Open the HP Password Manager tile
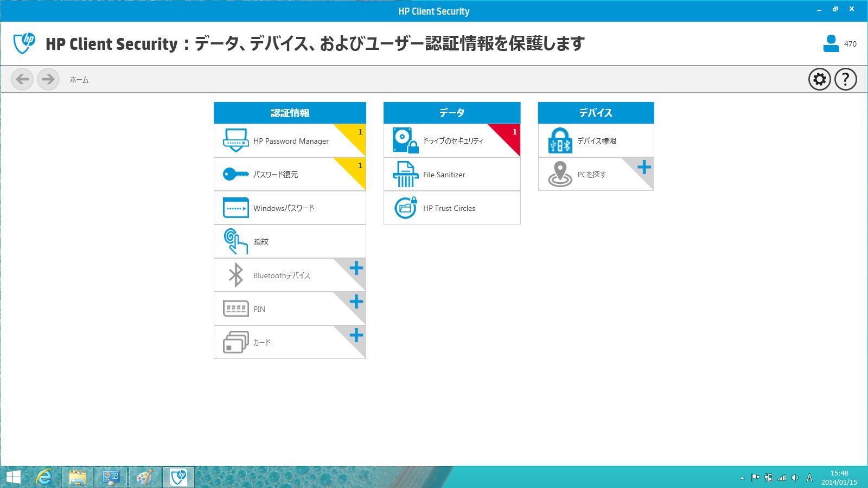The height and width of the screenshot is (488, 868). point(290,140)
